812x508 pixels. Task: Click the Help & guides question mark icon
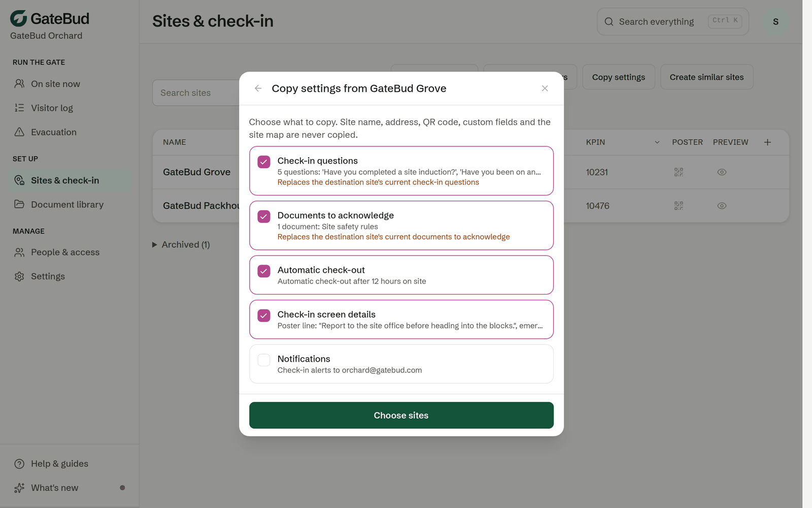pyautogui.click(x=19, y=464)
